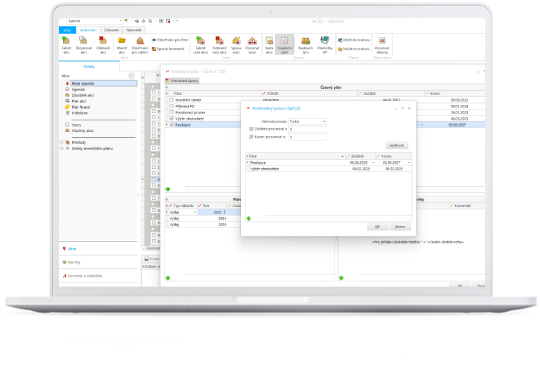Click Porovnat verze ribbon icon
The image size is (540, 375).
click(x=252, y=41)
